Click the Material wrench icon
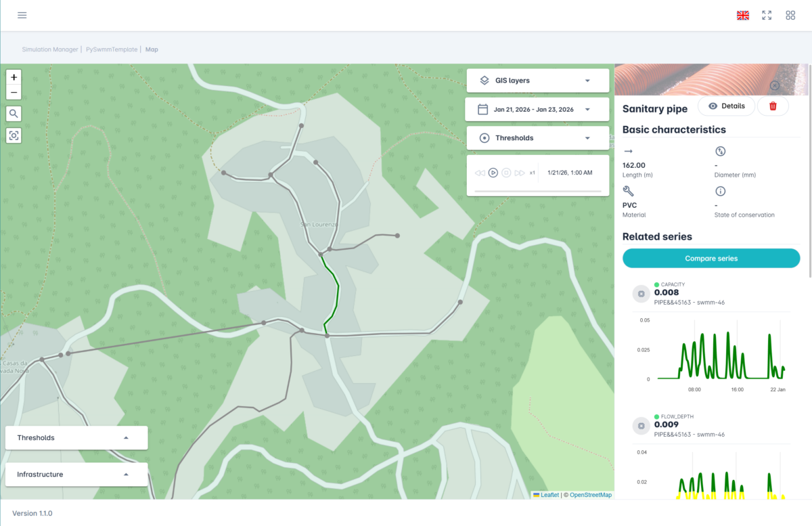 (628, 191)
